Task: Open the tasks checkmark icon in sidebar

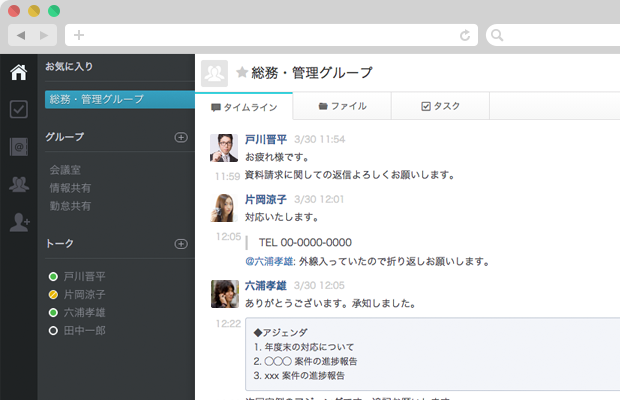Action: click(18, 110)
